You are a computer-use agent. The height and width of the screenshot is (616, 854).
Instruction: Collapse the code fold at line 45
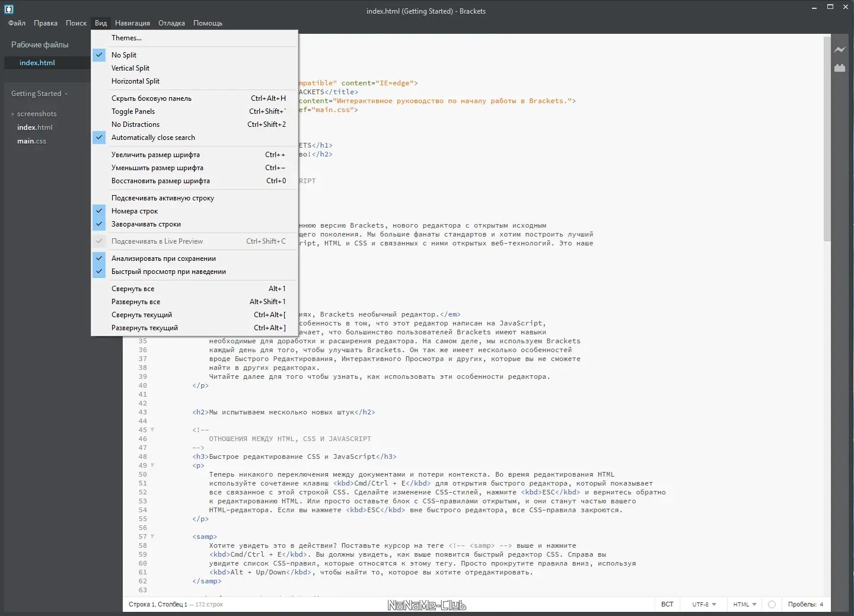click(x=152, y=430)
